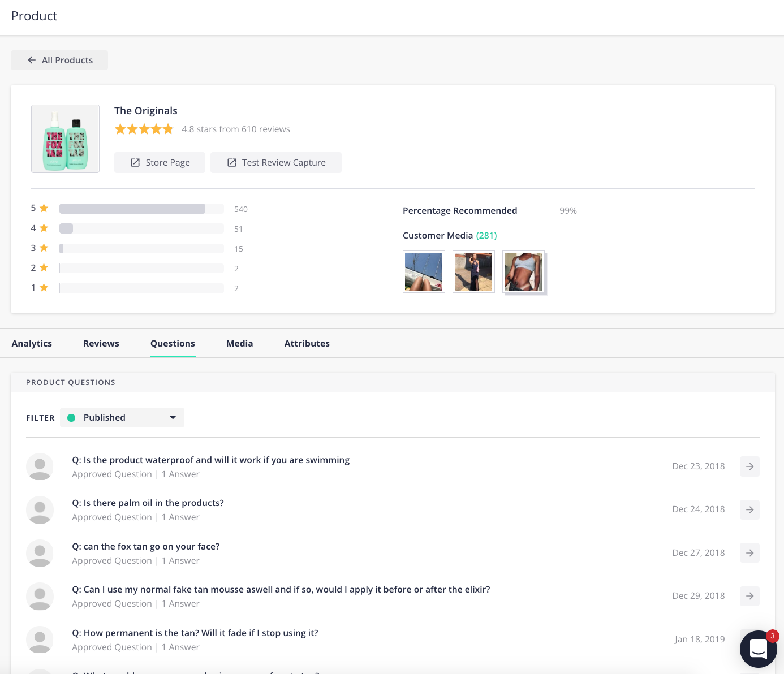Open the palm oil question

[148, 503]
